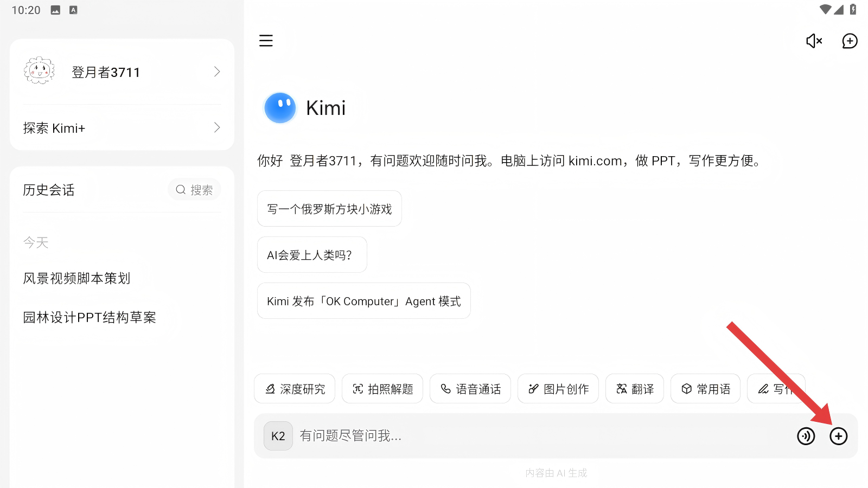Toggle the muted speaker icon

[814, 41]
